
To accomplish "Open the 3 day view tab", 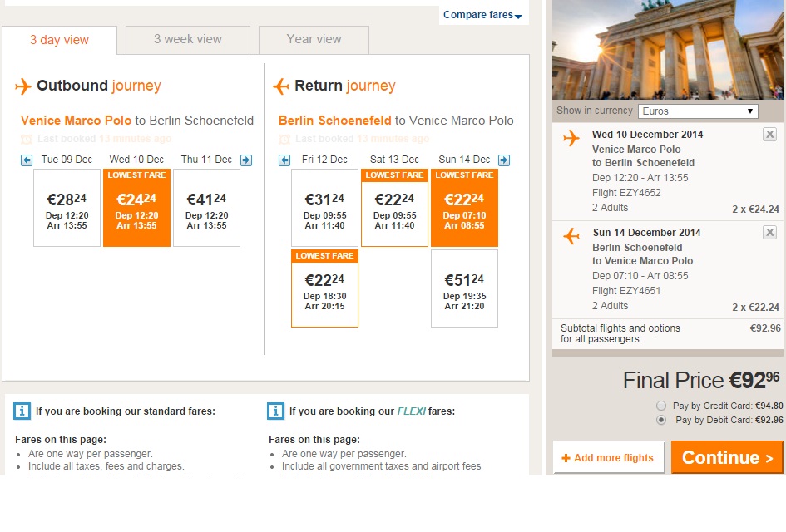I will click(x=59, y=40).
